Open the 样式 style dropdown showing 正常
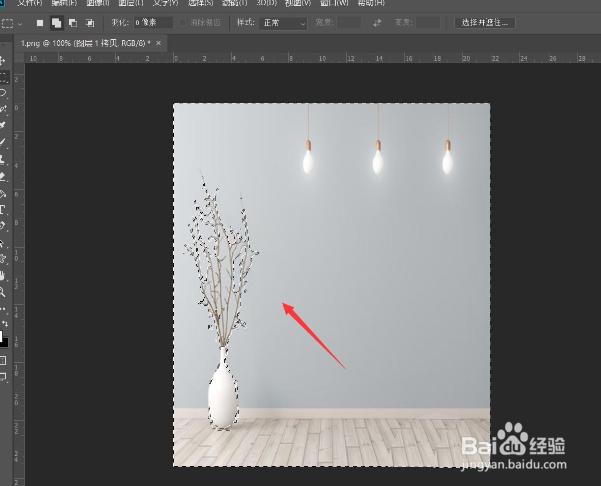 click(283, 23)
